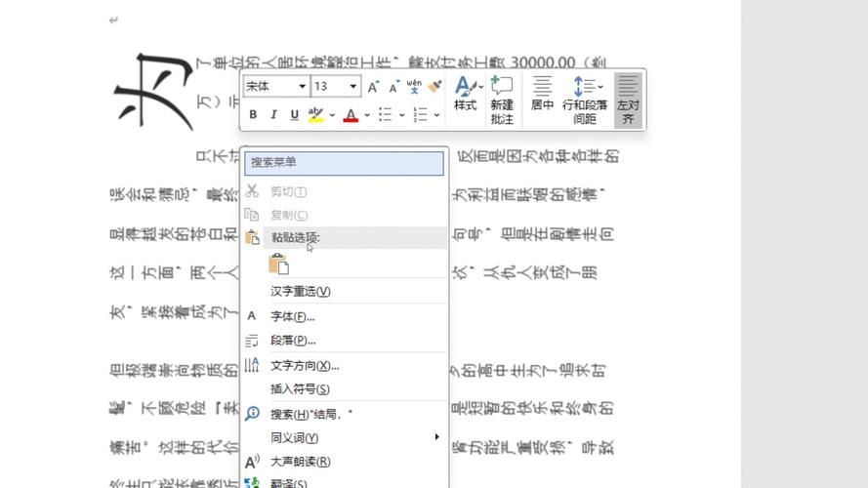The width and height of the screenshot is (868, 488).
Task: Apply yellow text highlight color
Action: click(x=315, y=114)
